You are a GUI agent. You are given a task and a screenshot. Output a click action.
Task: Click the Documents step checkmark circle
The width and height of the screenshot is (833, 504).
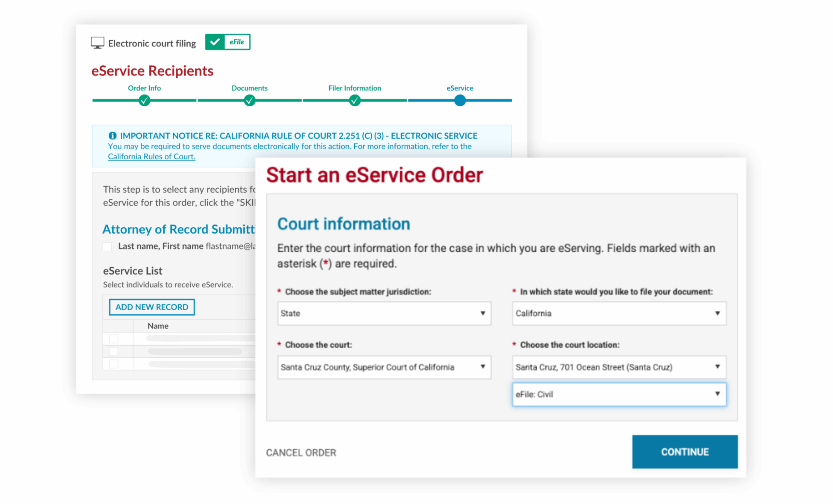pyautogui.click(x=250, y=100)
